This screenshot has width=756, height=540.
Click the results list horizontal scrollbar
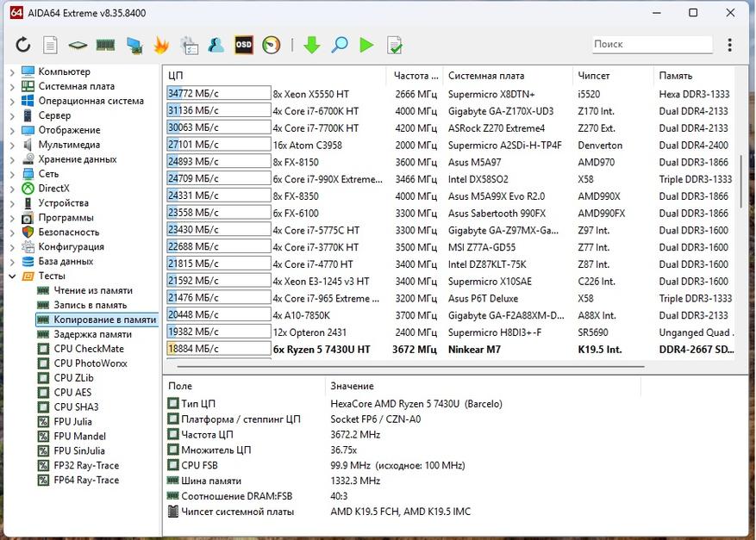tap(410, 367)
